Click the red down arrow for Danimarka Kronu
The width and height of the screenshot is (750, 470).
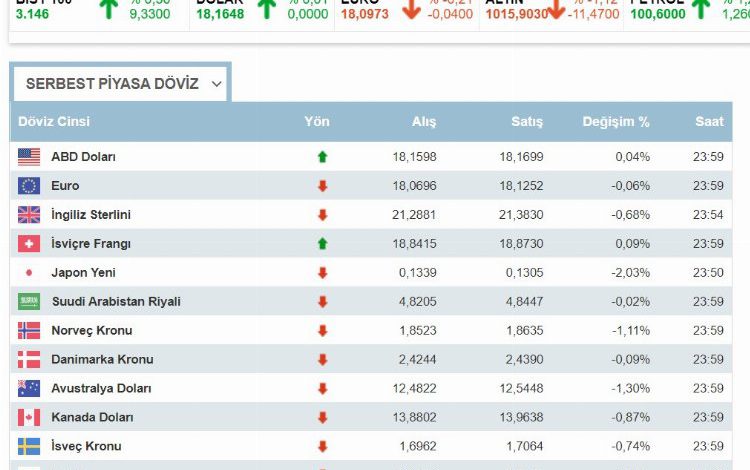point(322,359)
